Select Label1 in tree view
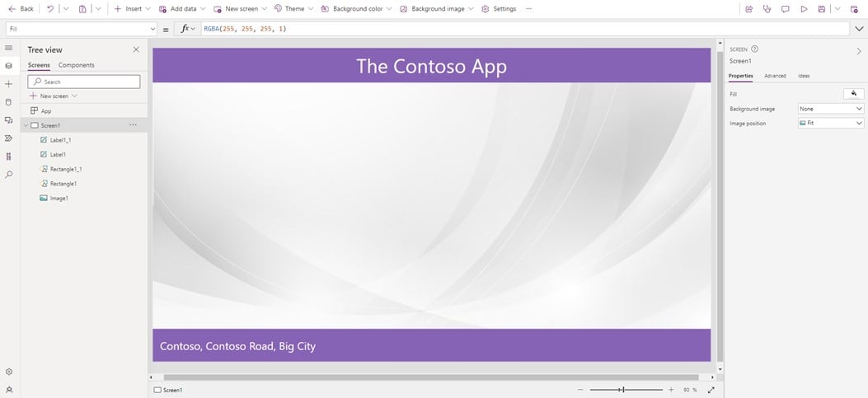This screenshot has height=398, width=868. pyautogui.click(x=58, y=154)
